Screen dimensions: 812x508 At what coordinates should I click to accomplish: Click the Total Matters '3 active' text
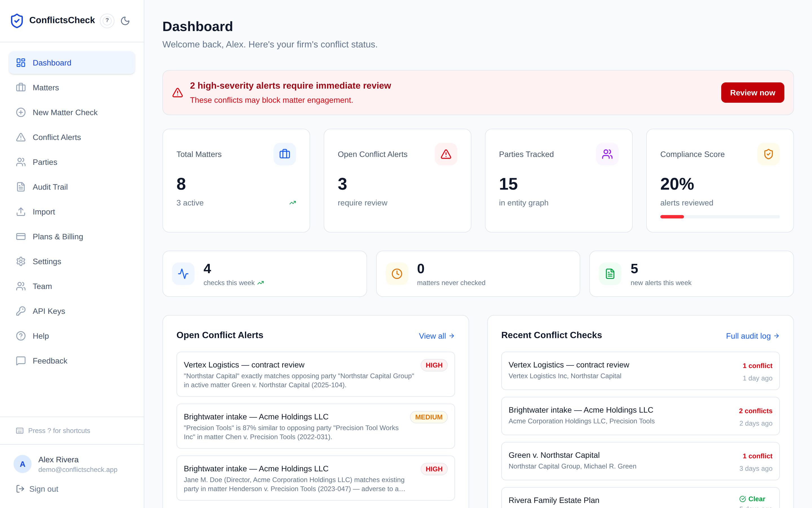click(x=190, y=203)
